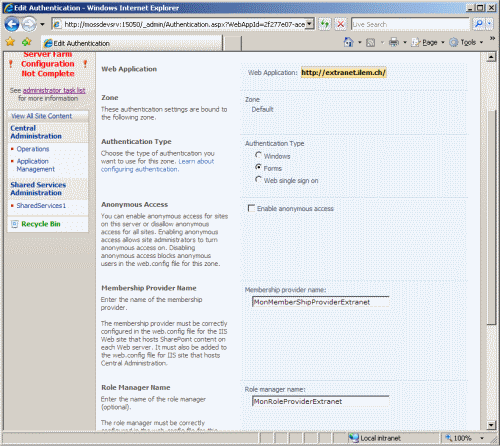Click the Print icon
This screenshot has height=446, width=500.
pyautogui.click(x=394, y=42)
